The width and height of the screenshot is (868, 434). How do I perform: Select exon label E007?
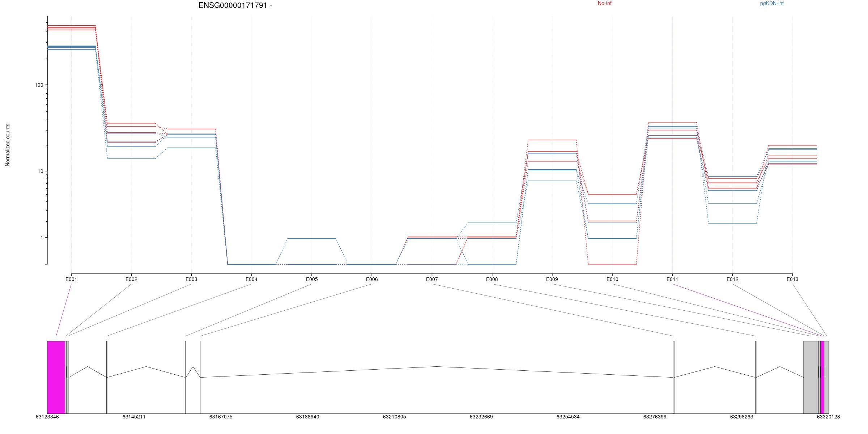[432, 279]
